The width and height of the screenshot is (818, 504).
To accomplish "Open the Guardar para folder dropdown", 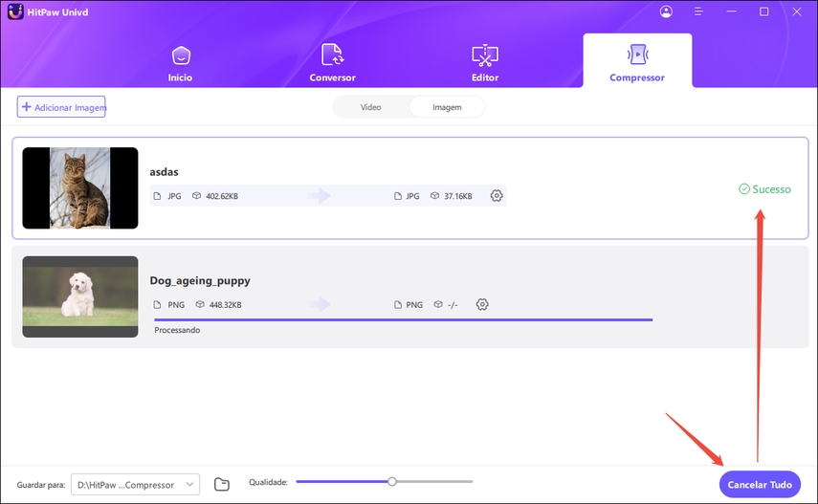I will click(x=135, y=485).
